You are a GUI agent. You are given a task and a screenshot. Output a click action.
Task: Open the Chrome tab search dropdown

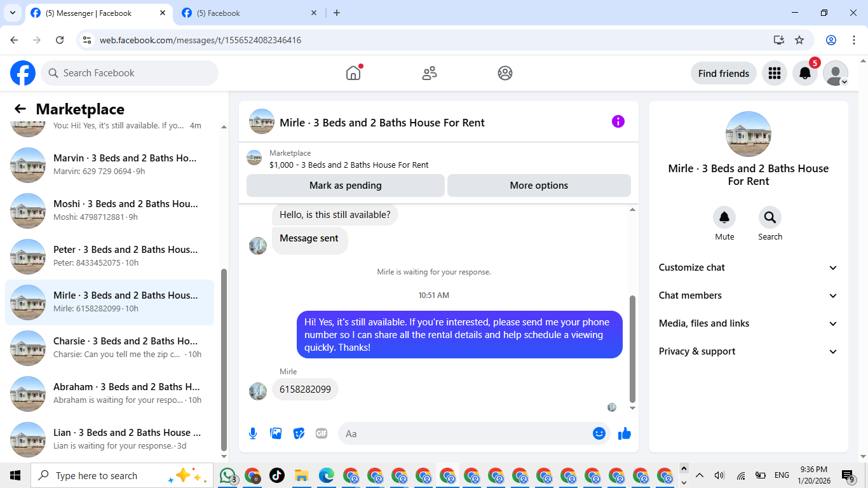(13, 13)
